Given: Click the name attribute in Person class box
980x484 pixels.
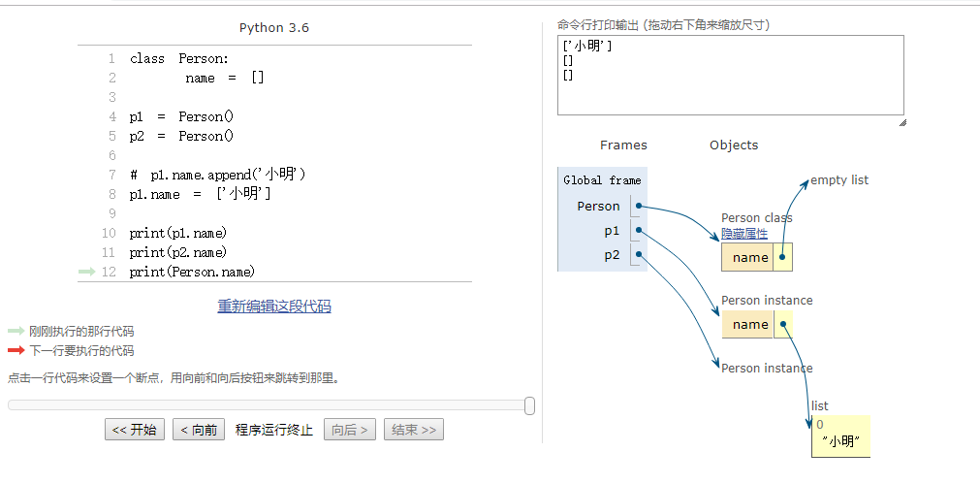Looking at the screenshot, I should (x=750, y=258).
